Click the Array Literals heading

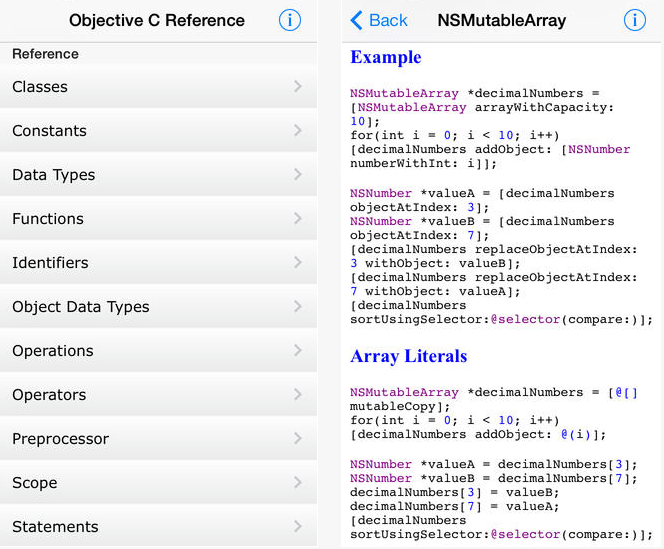(408, 356)
